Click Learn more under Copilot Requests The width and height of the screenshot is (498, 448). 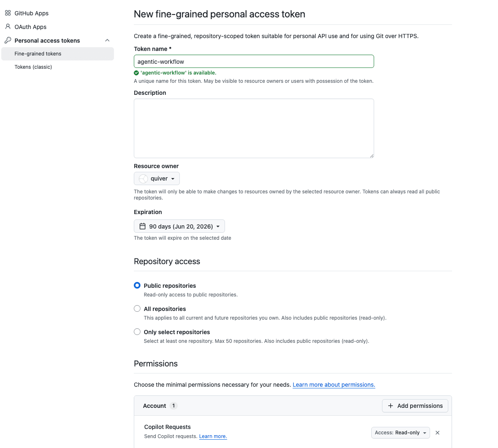tap(213, 436)
